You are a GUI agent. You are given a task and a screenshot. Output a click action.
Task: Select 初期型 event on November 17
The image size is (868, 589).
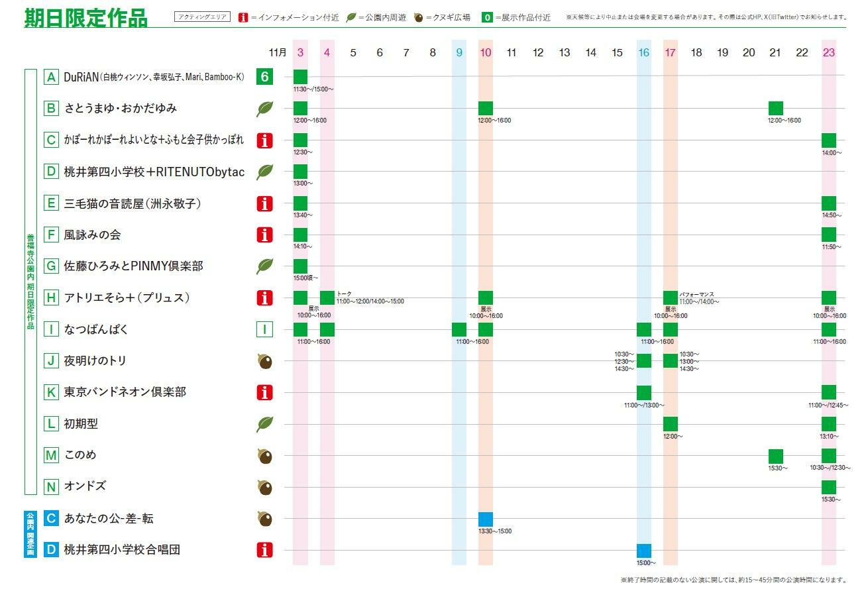(671, 424)
